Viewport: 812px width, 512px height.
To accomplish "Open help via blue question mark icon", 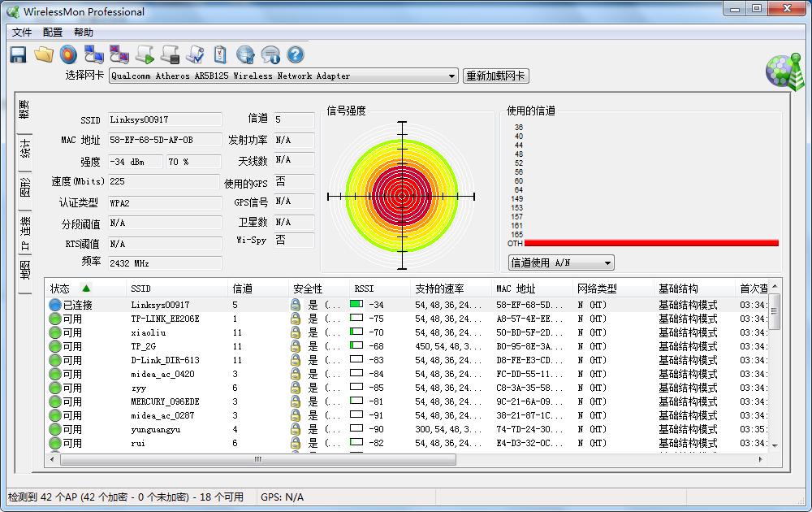I will click(x=296, y=54).
